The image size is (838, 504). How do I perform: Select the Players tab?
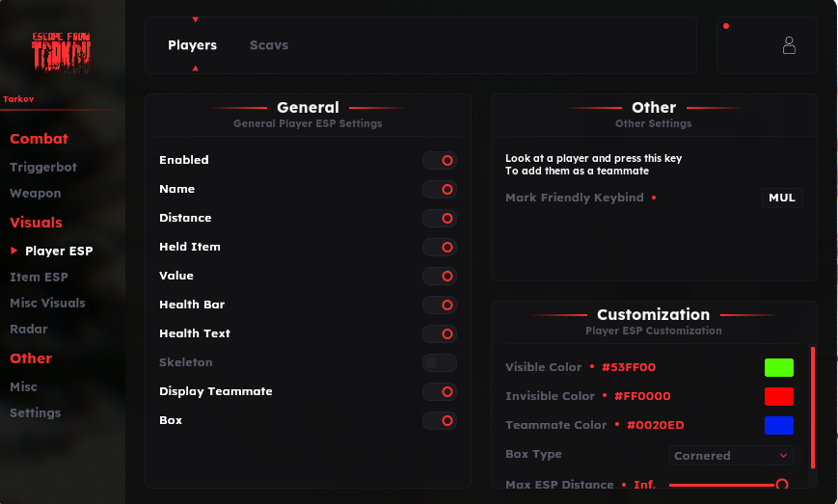(x=192, y=45)
